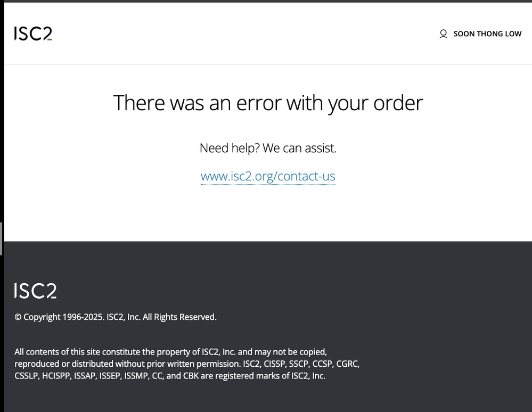Click the white ISC2 logo in footer
532x412 pixels.
click(35, 291)
